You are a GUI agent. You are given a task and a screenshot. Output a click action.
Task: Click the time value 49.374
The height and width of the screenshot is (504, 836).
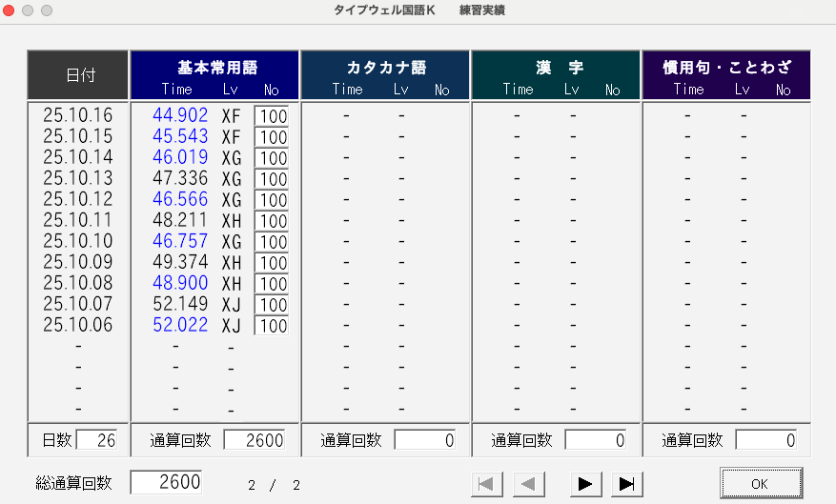click(x=180, y=262)
